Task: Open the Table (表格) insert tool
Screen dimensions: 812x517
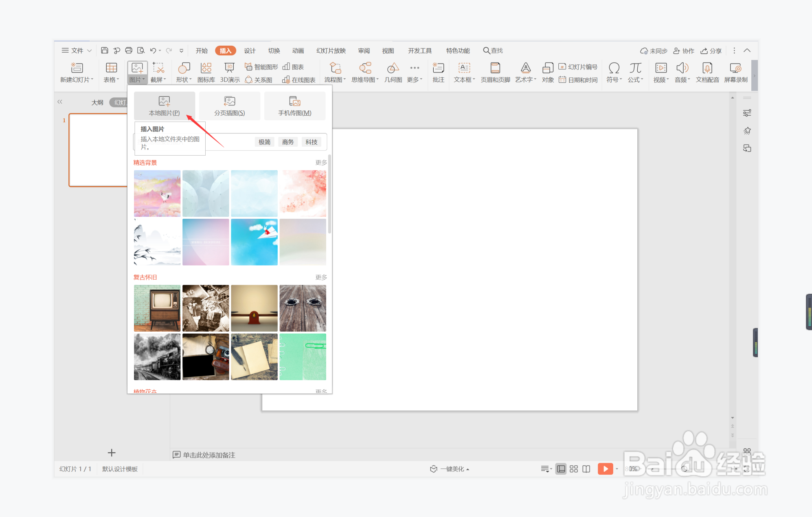Action: (x=111, y=73)
